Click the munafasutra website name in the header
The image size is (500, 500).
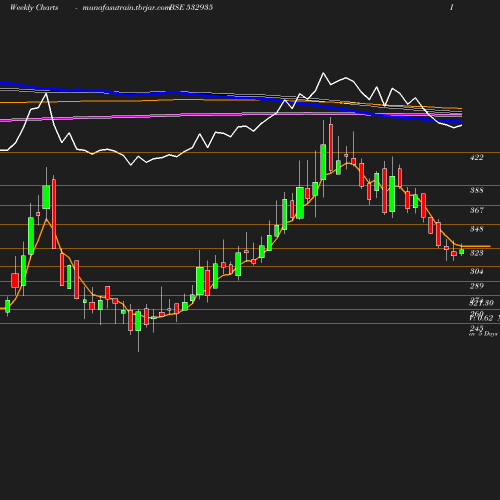click(126, 8)
